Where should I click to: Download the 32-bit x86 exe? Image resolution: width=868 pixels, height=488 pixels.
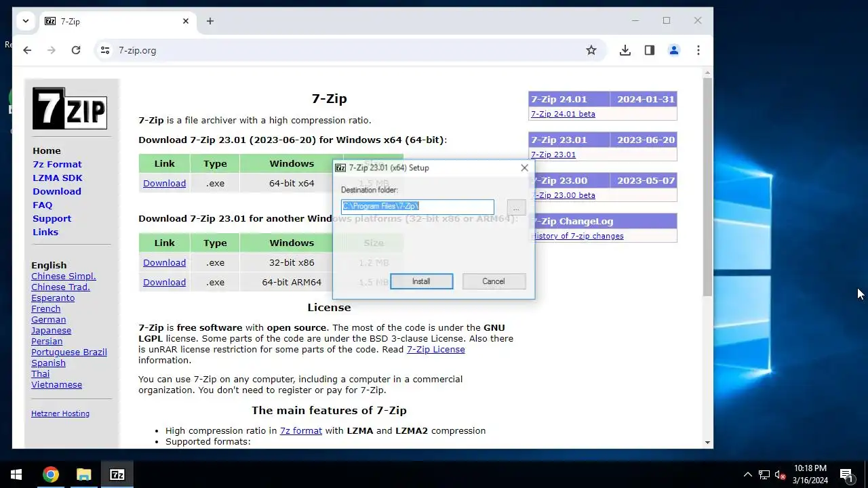(164, 262)
